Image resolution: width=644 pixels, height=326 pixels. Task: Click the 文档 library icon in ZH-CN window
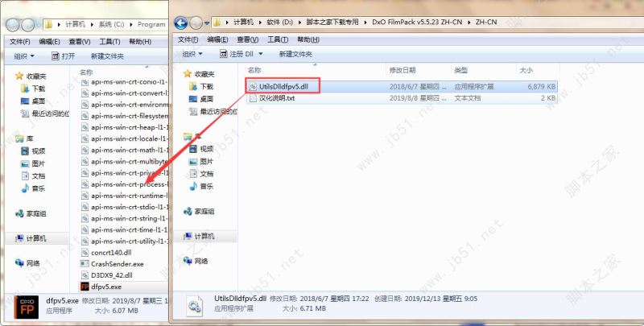[x=193, y=174]
